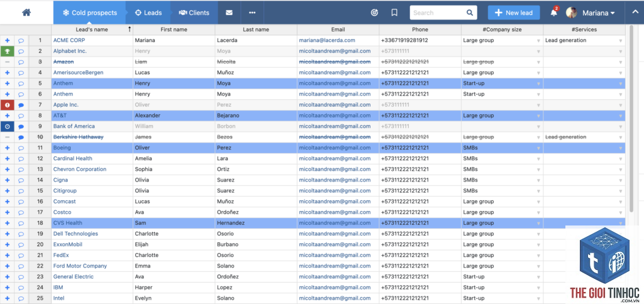Select row number 20
Viewport: 644px width, 304px height.
click(x=40, y=244)
